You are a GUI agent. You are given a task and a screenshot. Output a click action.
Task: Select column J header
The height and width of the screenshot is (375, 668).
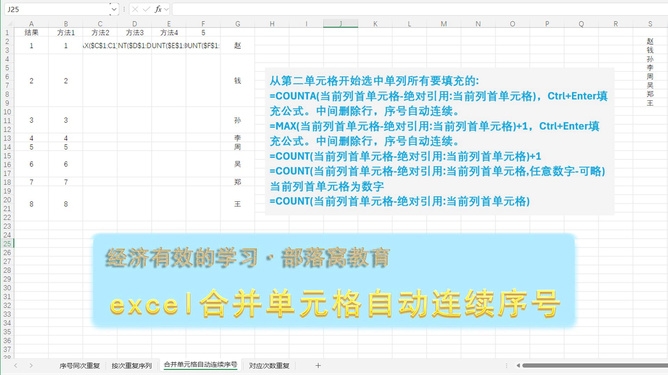click(340, 24)
